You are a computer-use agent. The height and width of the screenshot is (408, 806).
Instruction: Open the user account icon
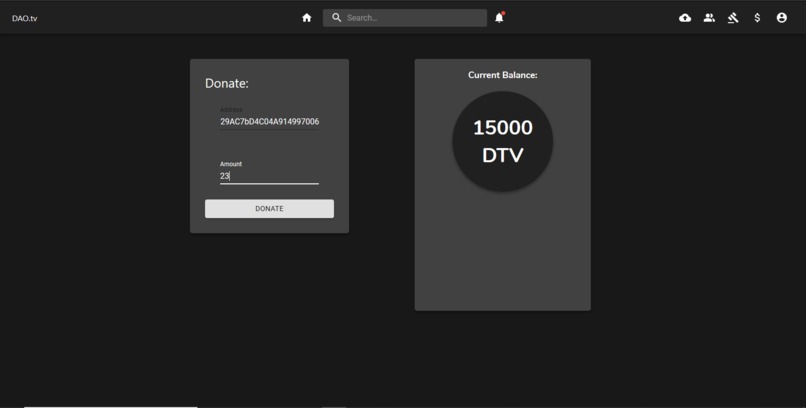tap(781, 18)
